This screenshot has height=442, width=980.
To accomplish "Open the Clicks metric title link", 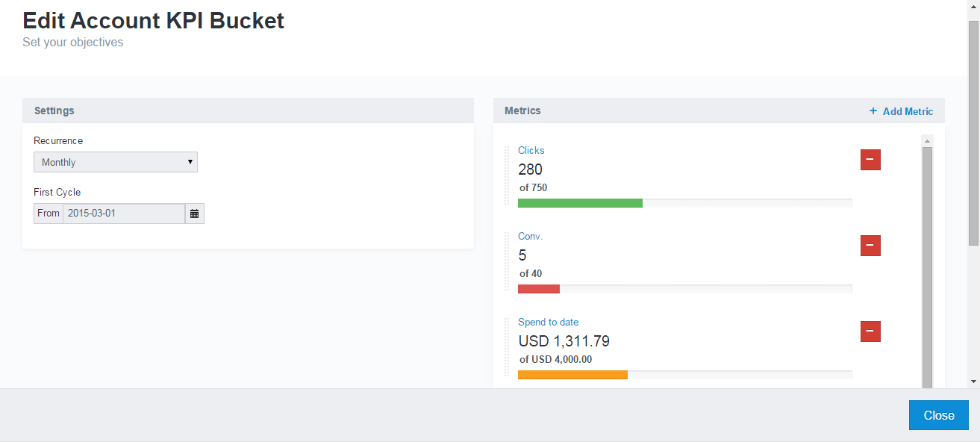I will point(531,150).
